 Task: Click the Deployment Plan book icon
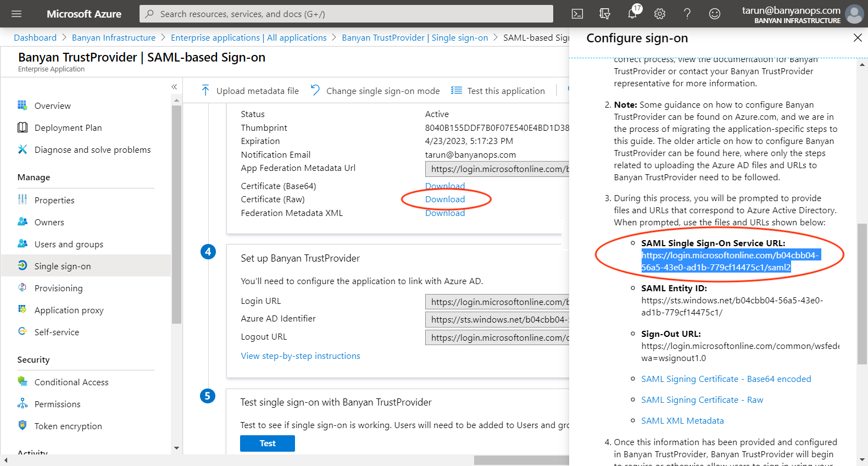(23, 127)
